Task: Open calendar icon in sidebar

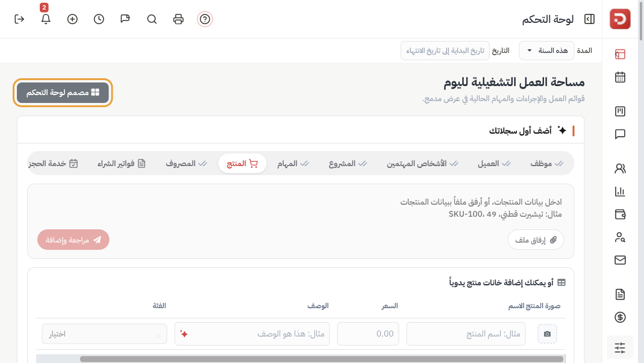Action: coord(620,77)
